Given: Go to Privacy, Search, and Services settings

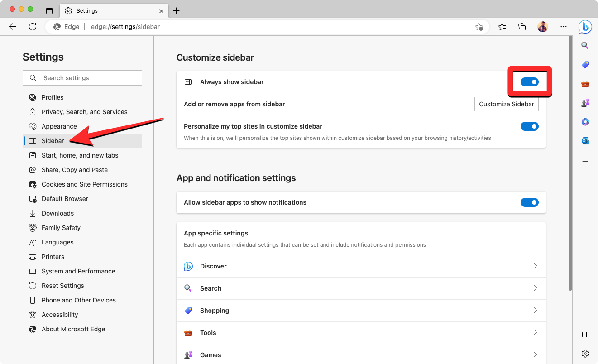Looking at the screenshot, I should click(84, 112).
